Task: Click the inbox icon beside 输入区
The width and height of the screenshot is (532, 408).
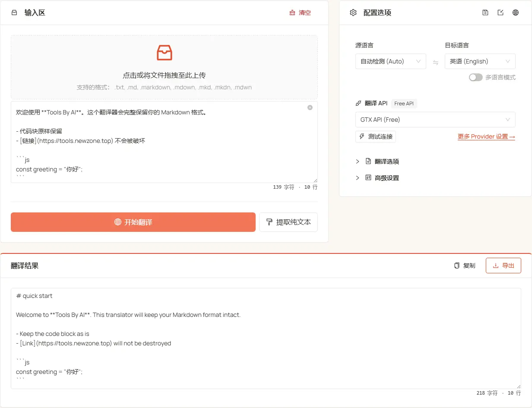Action: tap(14, 13)
